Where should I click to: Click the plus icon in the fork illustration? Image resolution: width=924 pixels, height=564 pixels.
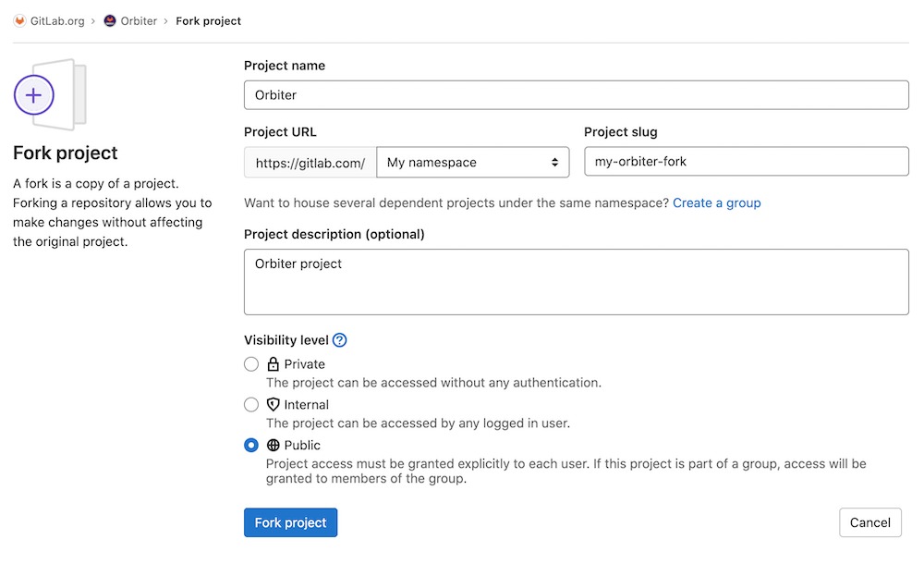34,94
